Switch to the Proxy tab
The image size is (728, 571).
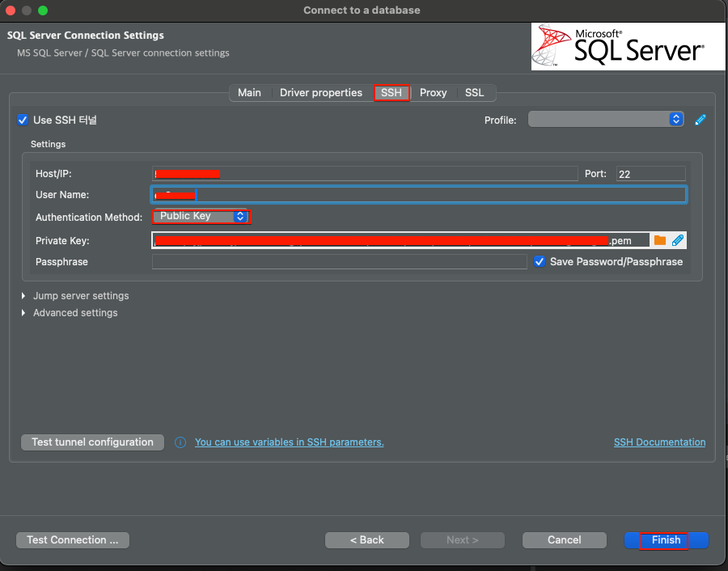tap(433, 93)
